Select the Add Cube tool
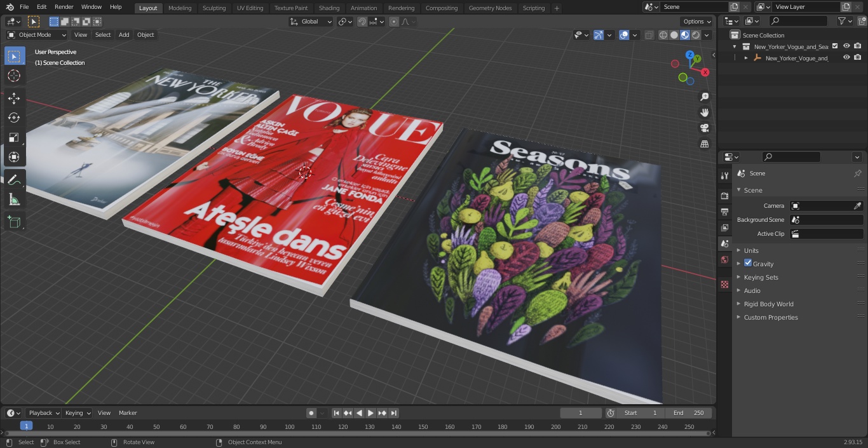The width and height of the screenshot is (868, 448). click(x=14, y=222)
